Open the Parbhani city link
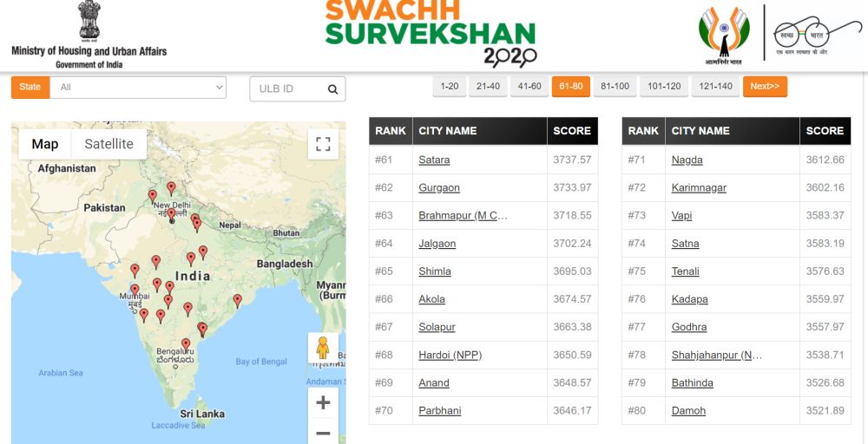This screenshot has width=868, height=444. pyautogui.click(x=440, y=411)
